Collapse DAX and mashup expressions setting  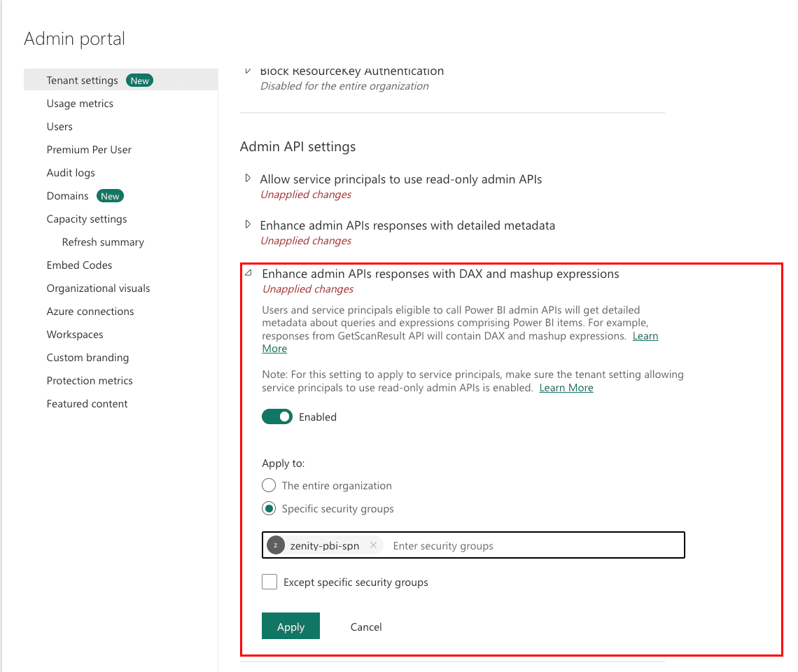click(x=248, y=273)
